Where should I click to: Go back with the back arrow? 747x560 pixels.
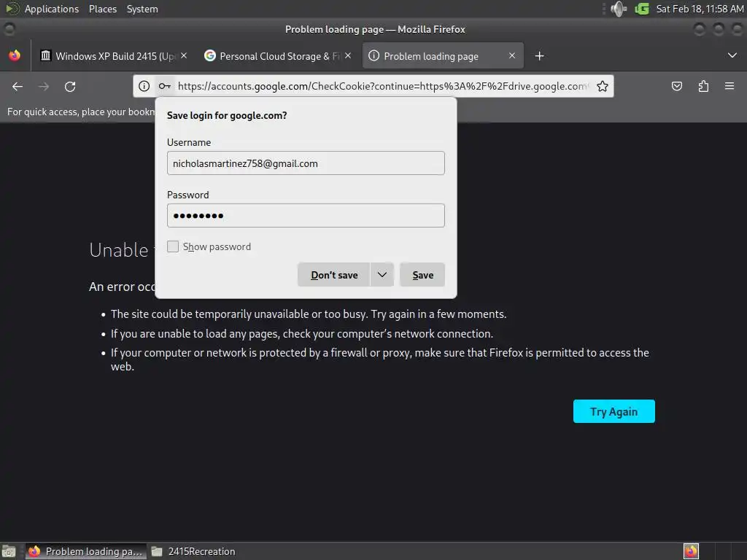pyautogui.click(x=18, y=86)
